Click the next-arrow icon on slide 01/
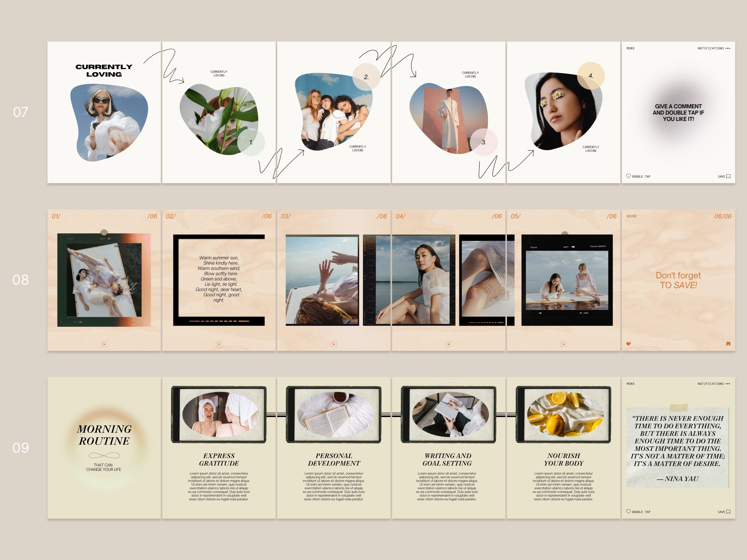 pos(104,344)
